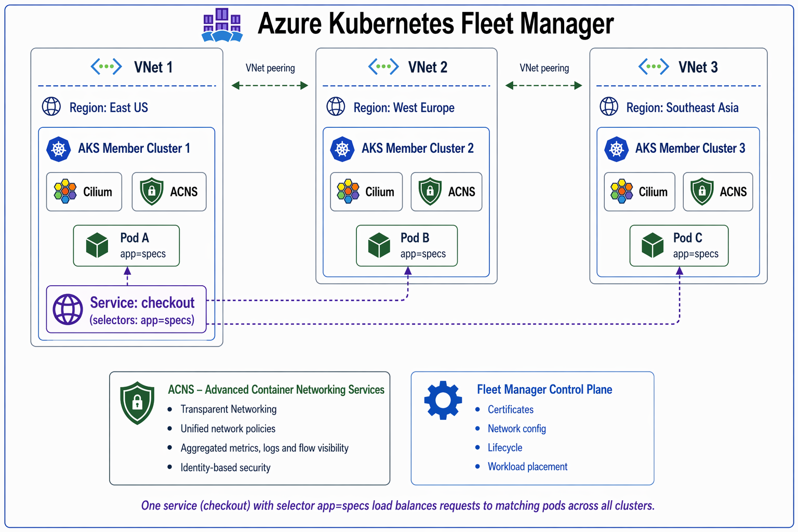This screenshot has height=532, width=798.
Task: Click the Cilium hexagon icon in Cluster 2
Action: pyautogui.click(x=348, y=192)
